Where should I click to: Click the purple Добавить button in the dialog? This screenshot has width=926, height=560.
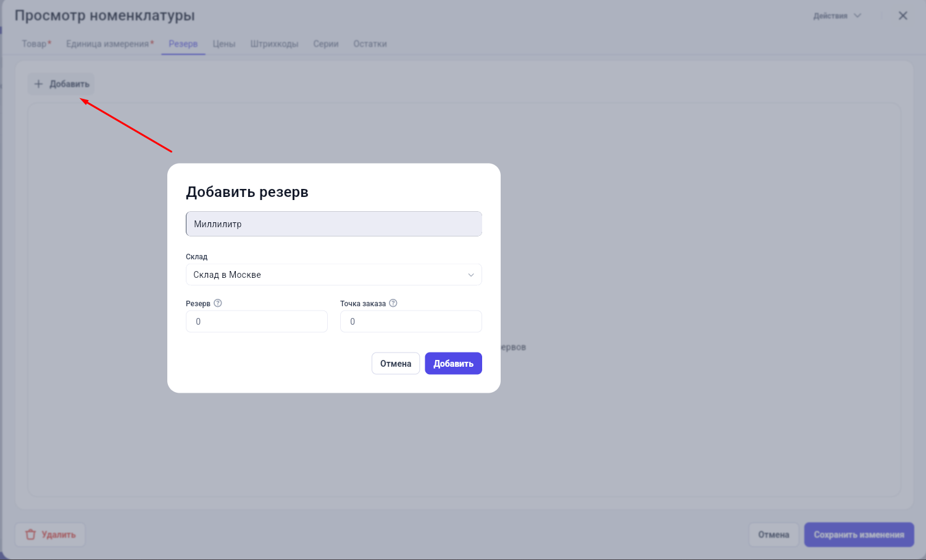pos(453,364)
